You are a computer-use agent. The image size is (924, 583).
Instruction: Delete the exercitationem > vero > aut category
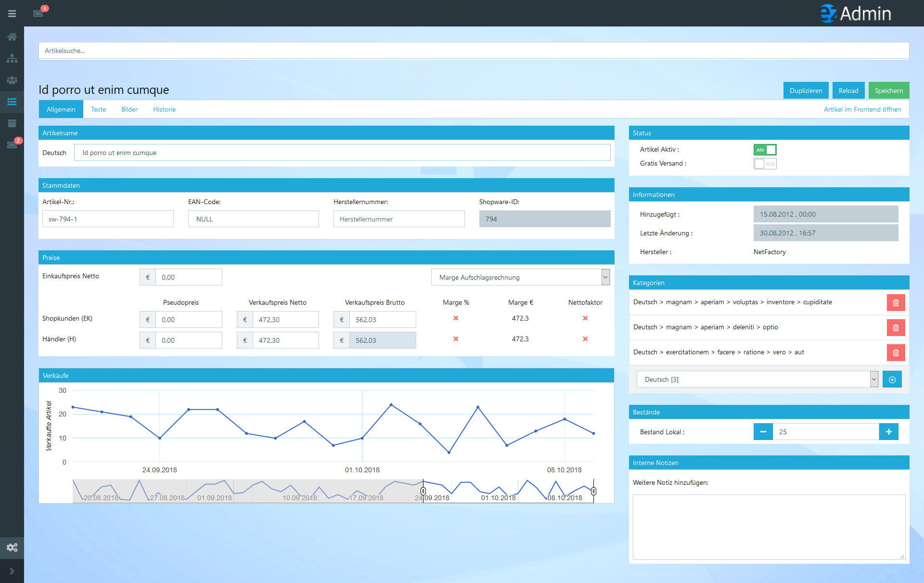click(x=896, y=353)
